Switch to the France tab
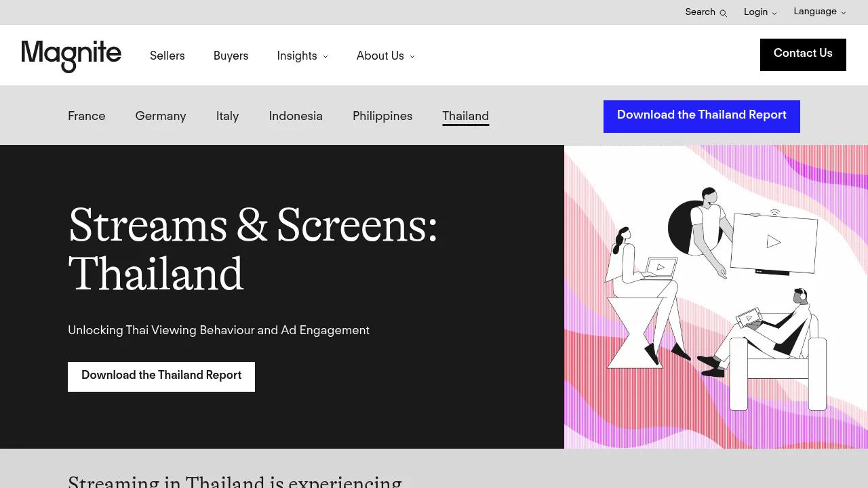The image size is (868, 488). point(87,116)
